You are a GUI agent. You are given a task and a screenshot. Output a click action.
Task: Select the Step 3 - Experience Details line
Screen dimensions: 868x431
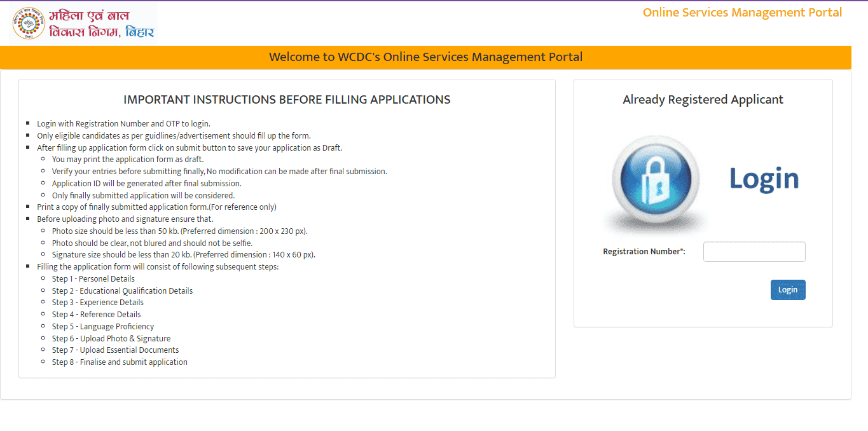[x=98, y=303]
